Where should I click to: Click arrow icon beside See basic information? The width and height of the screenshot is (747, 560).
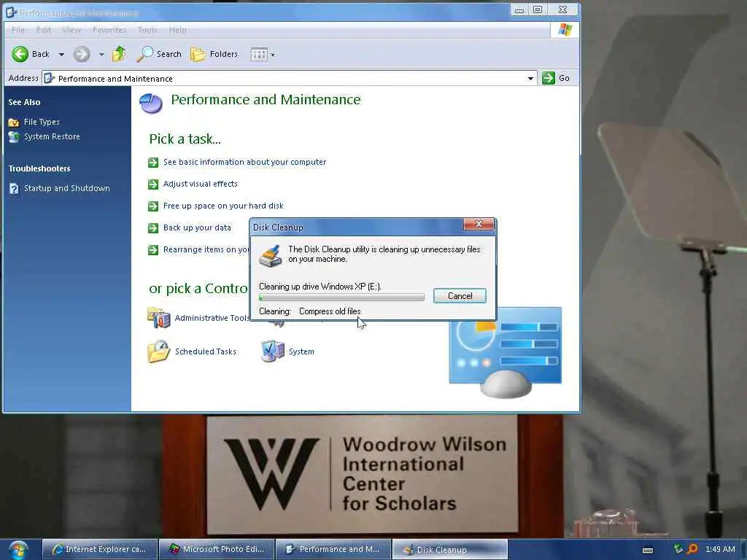153,163
